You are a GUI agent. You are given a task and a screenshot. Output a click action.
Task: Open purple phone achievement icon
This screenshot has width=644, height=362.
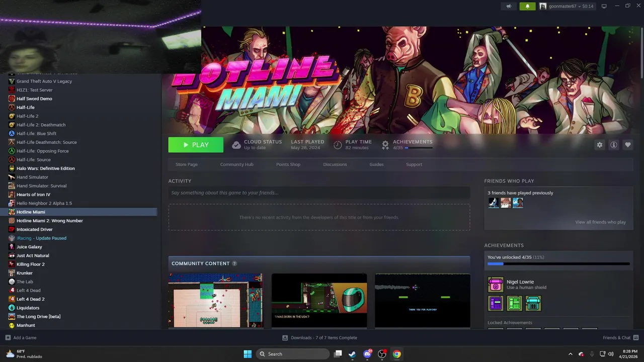(x=496, y=303)
